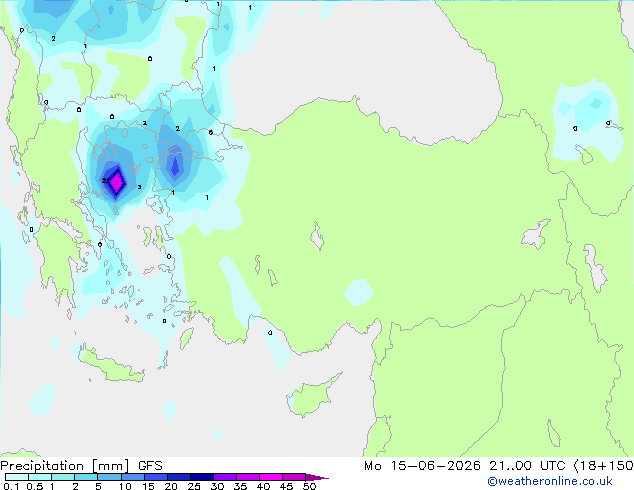Select the 10–15 mm legend swatch
The height and width of the screenshot is (490, 634).
pyautogui.click(x=133, y=477)
